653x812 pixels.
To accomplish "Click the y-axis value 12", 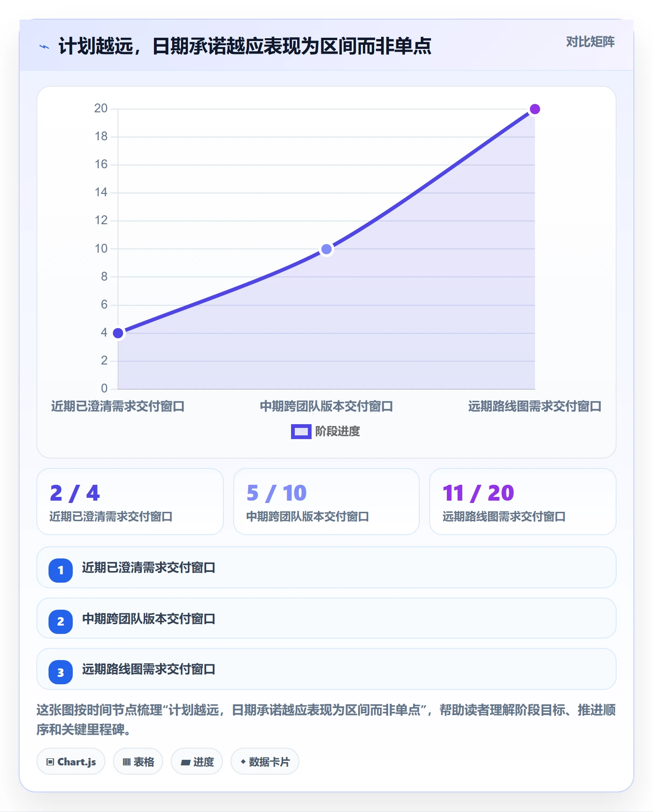I will click(101, 220).
